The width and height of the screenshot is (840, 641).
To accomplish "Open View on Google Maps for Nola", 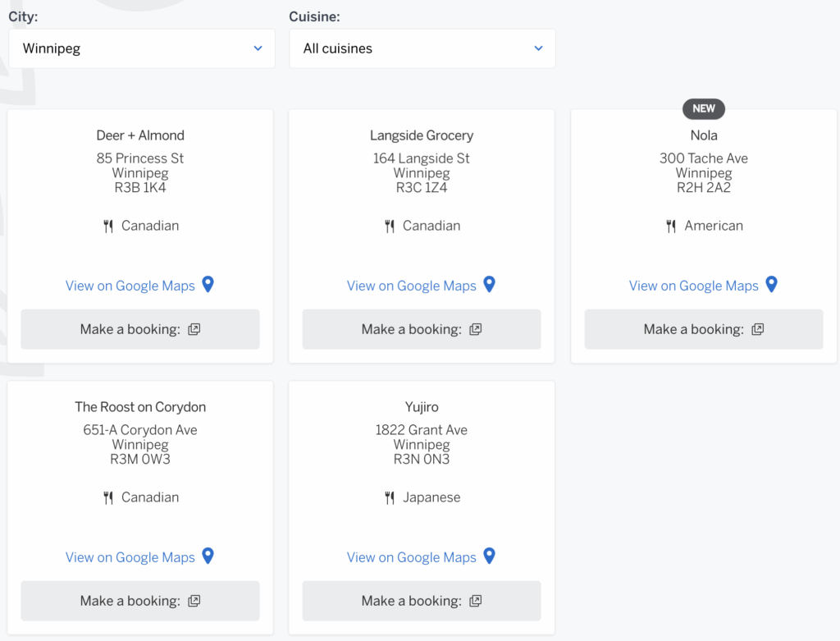I will click(x=693, y=286).
